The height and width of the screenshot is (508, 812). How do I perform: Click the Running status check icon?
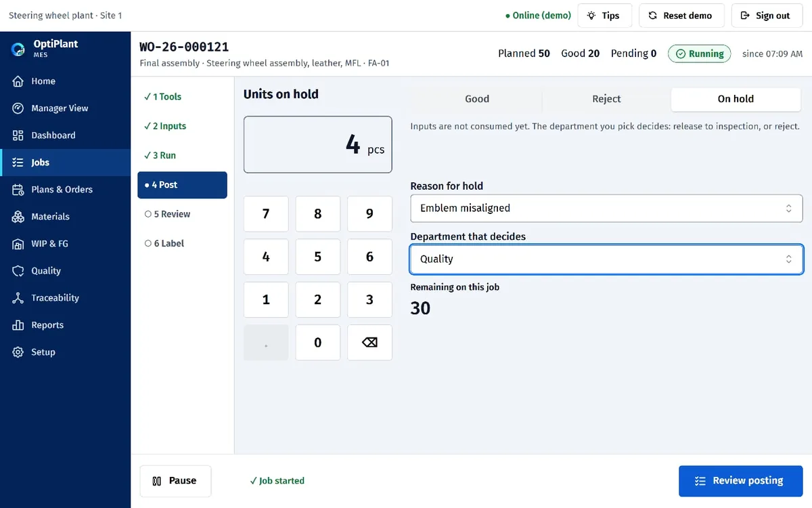click(681, 54)
